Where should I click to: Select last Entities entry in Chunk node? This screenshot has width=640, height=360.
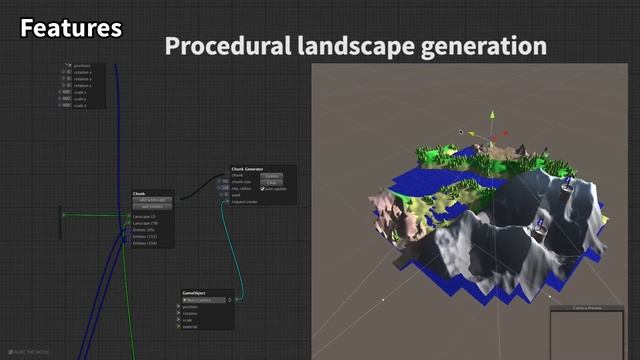[x=145, y=243]
